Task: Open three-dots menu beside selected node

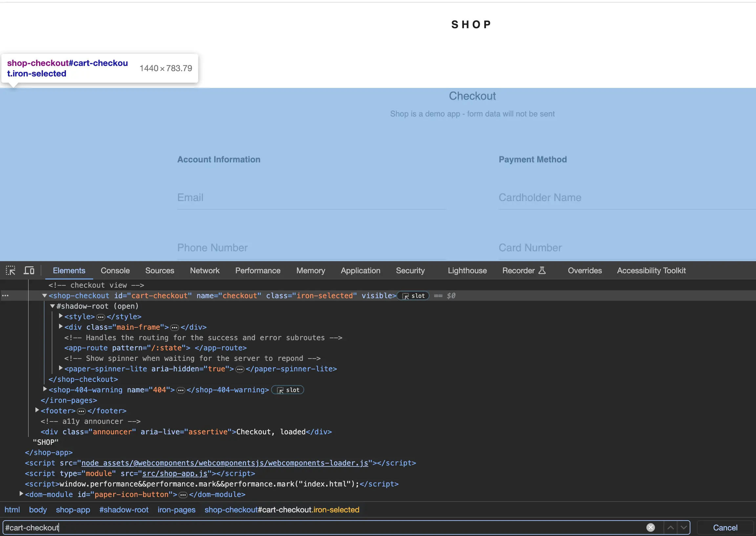Action: pos(5,296)
